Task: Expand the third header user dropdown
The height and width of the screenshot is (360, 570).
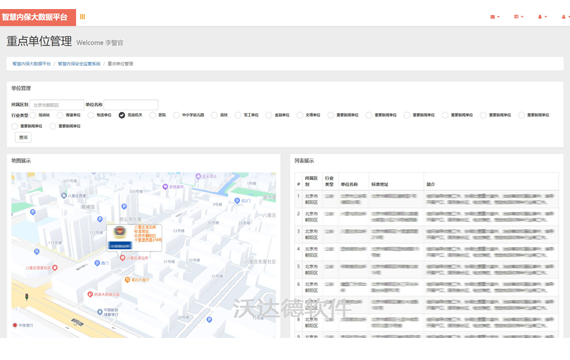Action: click(x=542, y=17)
